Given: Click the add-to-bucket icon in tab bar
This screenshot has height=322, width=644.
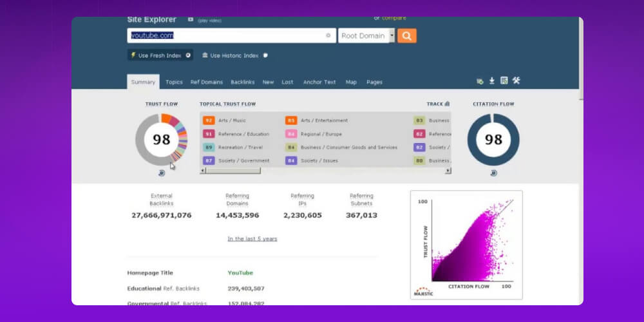Looking at the screenshot, I should [x=480, y=81].
